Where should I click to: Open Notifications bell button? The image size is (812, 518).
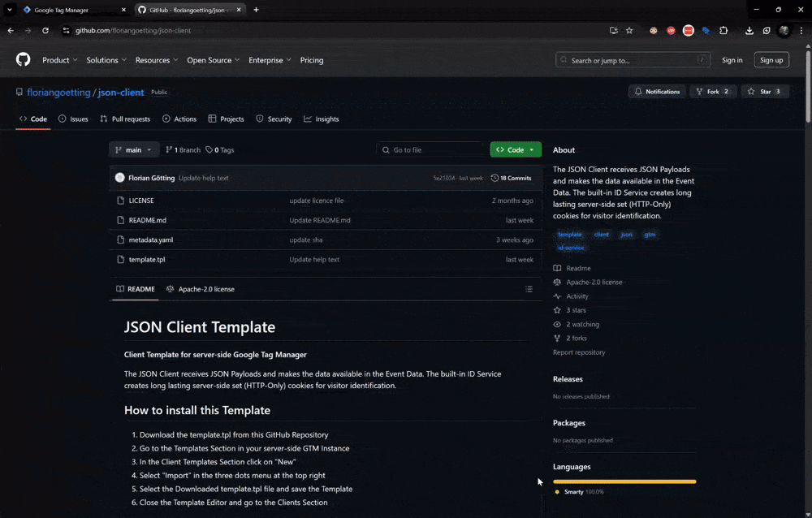pyautogui.click(x=657, y=92)
